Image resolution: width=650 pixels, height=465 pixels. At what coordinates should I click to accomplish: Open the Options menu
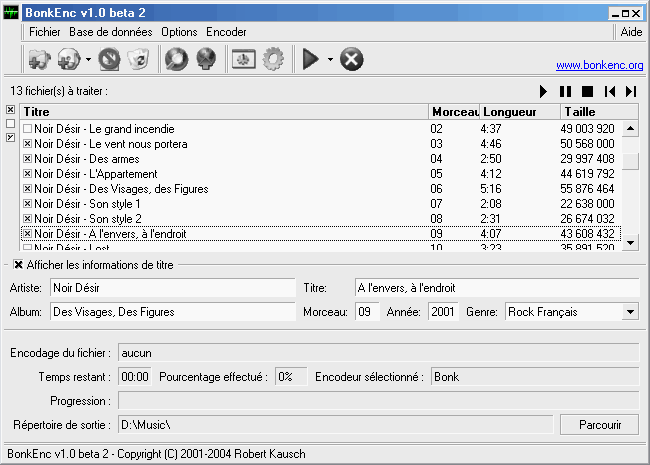(x=179, y=32)
